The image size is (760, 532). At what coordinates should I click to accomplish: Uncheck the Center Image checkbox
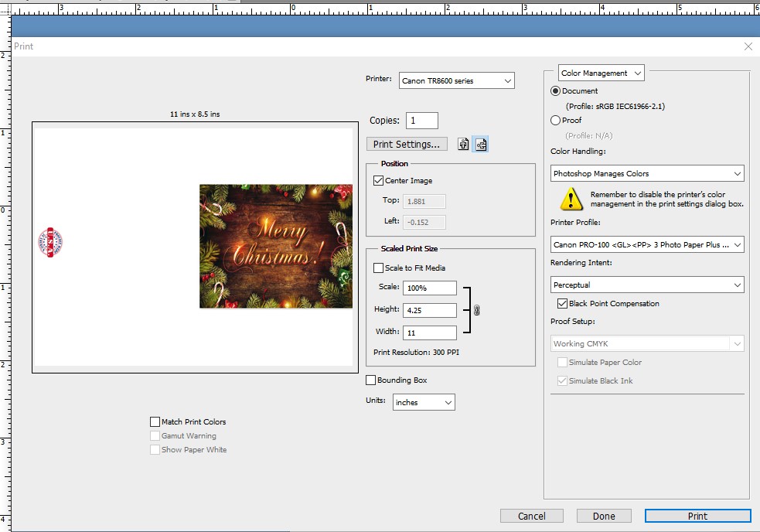click(378, 181)
